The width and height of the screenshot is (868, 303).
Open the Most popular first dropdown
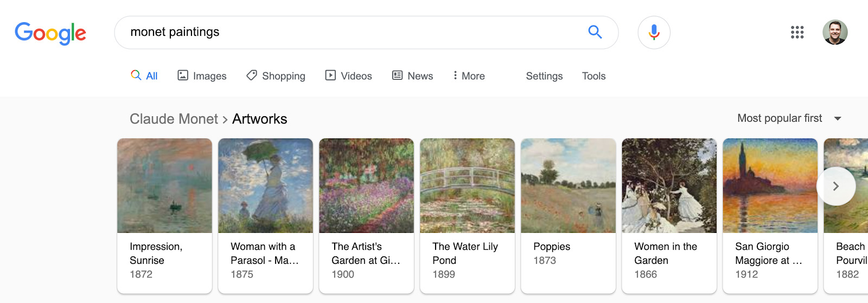789,118
